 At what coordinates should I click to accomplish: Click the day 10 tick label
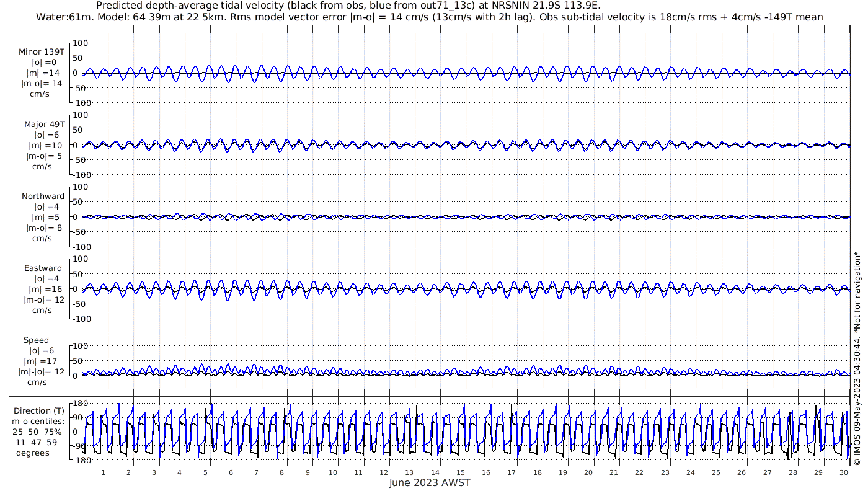(x=333, y=472)
